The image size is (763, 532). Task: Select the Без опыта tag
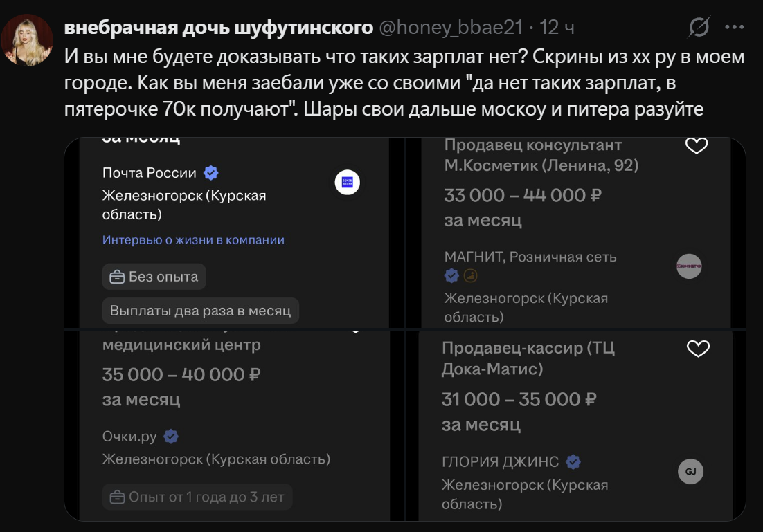[154, 277]
